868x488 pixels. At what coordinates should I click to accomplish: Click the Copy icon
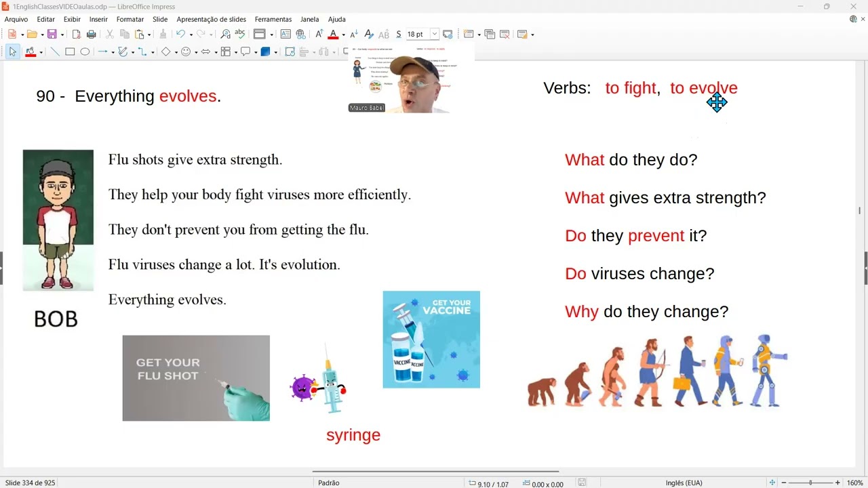click(125, 34)
